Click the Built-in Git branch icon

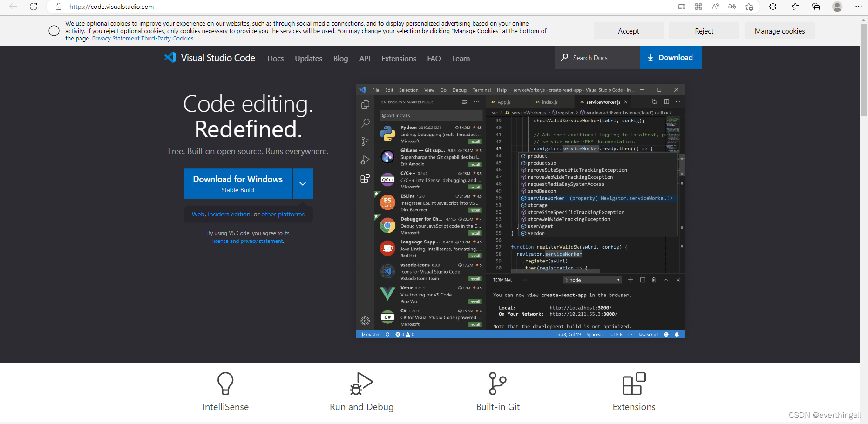497,384
